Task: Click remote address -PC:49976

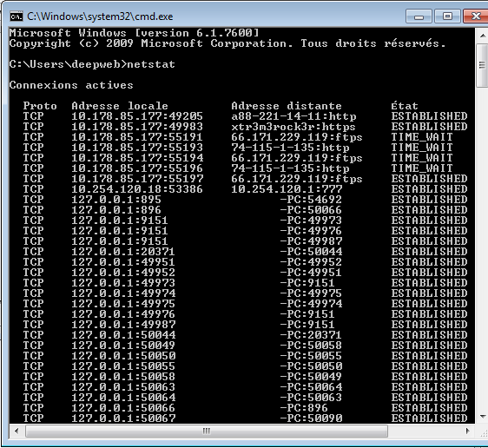Action: coord(311,231)
